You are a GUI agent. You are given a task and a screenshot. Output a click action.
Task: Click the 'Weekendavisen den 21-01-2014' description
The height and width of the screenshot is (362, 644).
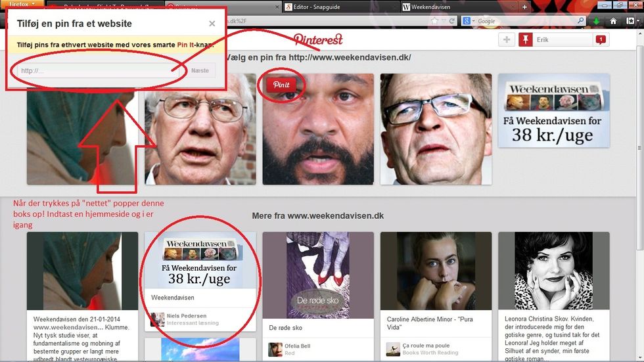tap(81, 339)
